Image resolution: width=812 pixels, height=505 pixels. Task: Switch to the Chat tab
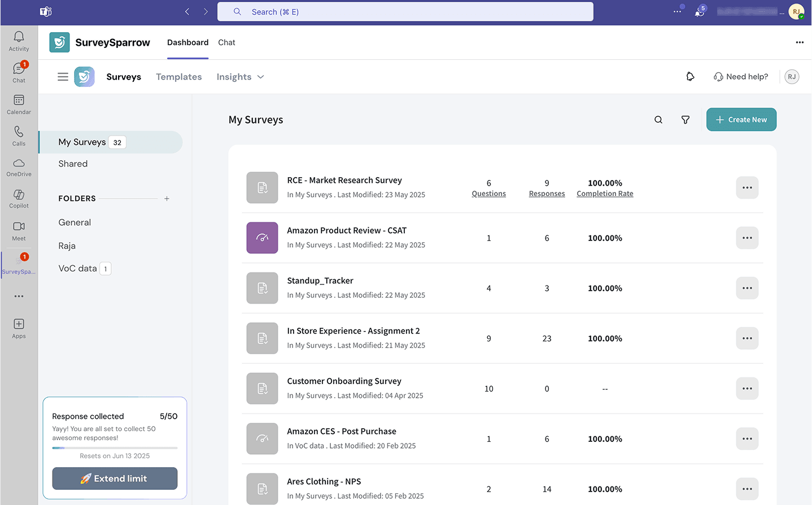click(226, 42)
